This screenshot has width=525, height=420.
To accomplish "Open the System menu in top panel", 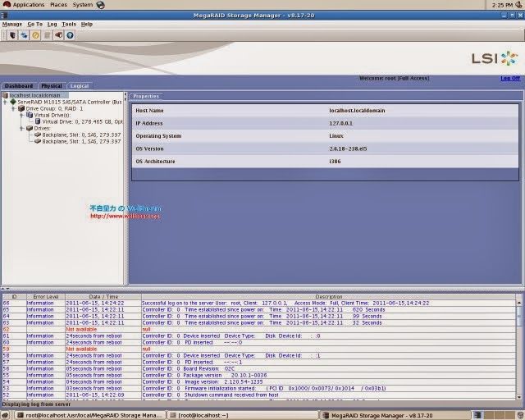I will tap(83, 5).
